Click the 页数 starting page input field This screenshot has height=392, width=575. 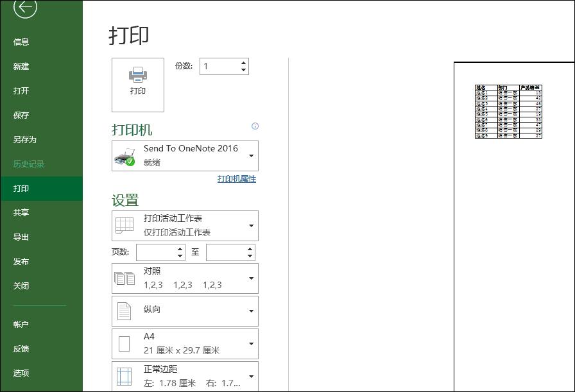pyautogui.click(x=157, y=252)
